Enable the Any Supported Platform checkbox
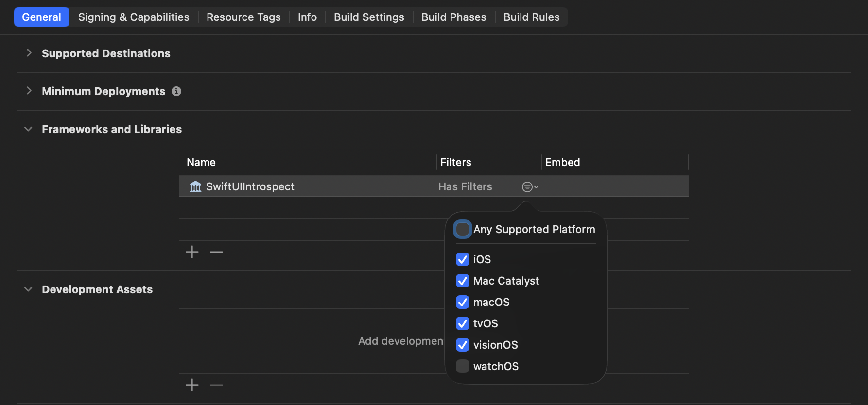The width and height of the screenshot is (868, 405). click(x=463, y=229)
